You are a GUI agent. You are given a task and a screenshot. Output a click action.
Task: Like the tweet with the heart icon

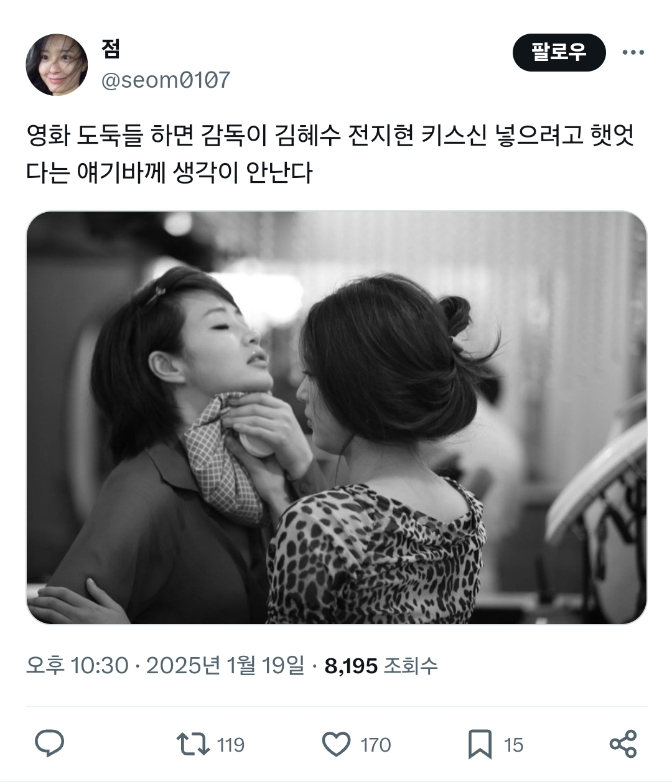tap(337, 744)
